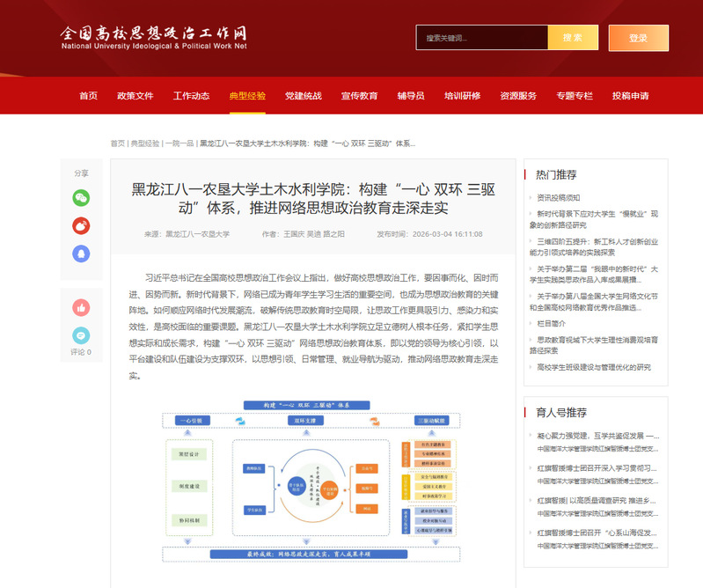Open the 栏目简介 link in 热门推荐
Viewport: 703px width, 588px height.
point(552,323)
